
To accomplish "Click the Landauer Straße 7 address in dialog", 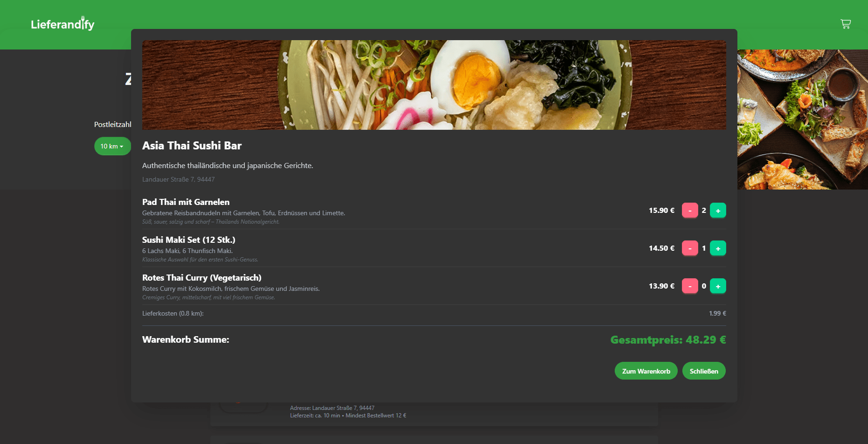I will point(178,180).
